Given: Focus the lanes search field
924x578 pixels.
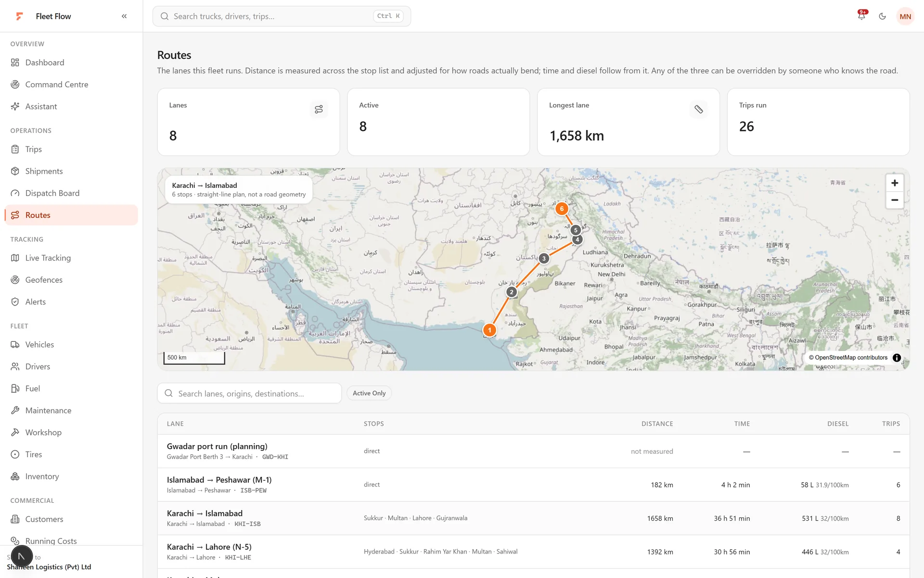Looking at the screenshot, I should 249,393.
